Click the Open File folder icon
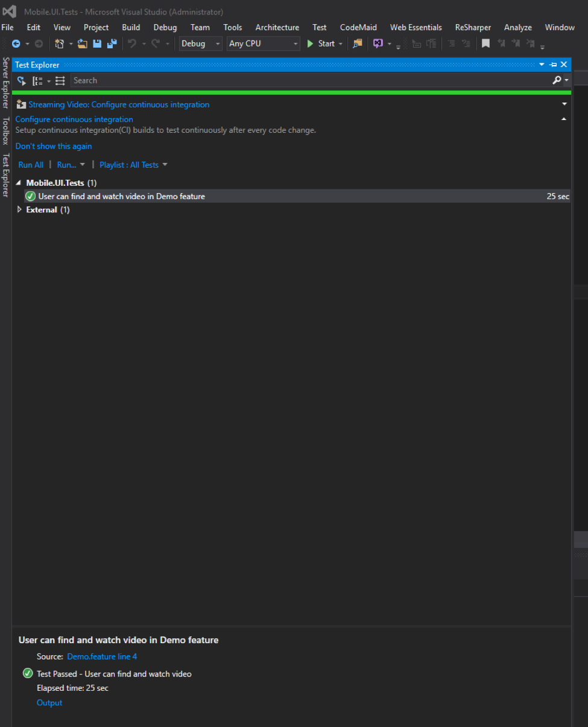The height and width of the screenshot is (727, 588). 83,43
